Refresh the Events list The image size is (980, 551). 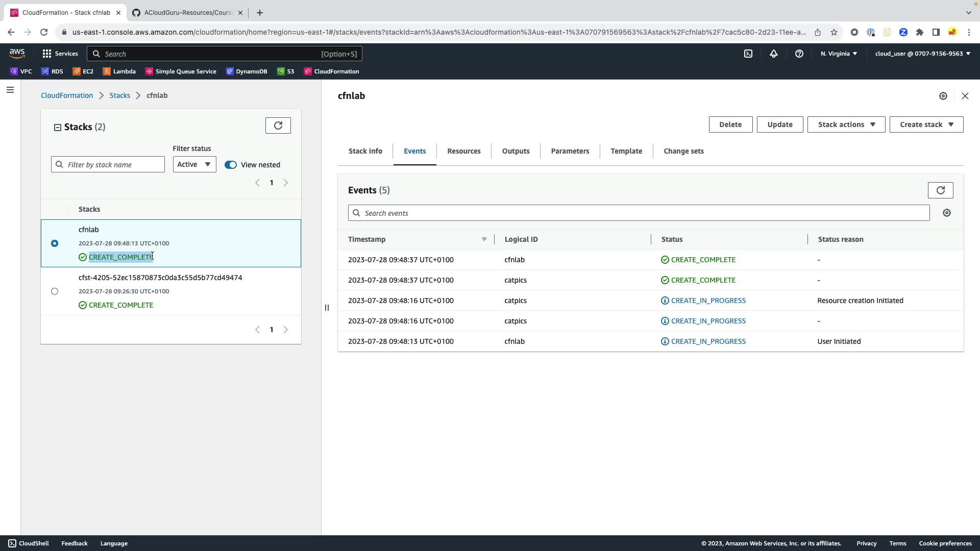pos(940,190)
